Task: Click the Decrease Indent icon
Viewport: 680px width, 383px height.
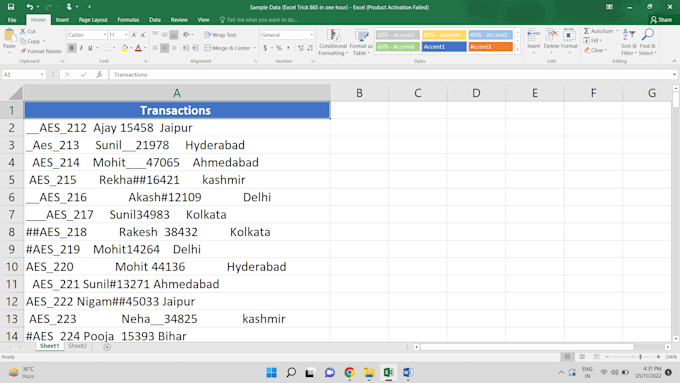Action: point(186,48)
